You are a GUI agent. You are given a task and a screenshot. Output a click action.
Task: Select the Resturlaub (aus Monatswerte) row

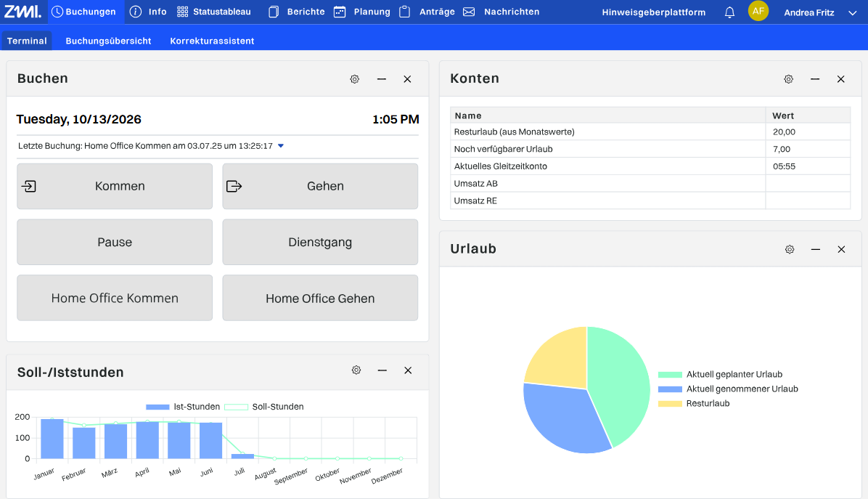coord(650,131)
